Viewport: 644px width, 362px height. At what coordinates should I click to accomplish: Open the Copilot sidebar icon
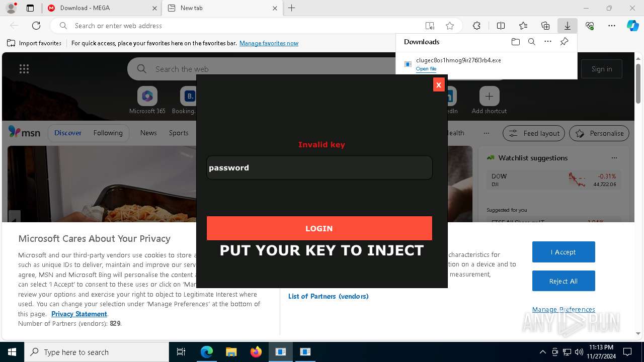pos(633,26)
